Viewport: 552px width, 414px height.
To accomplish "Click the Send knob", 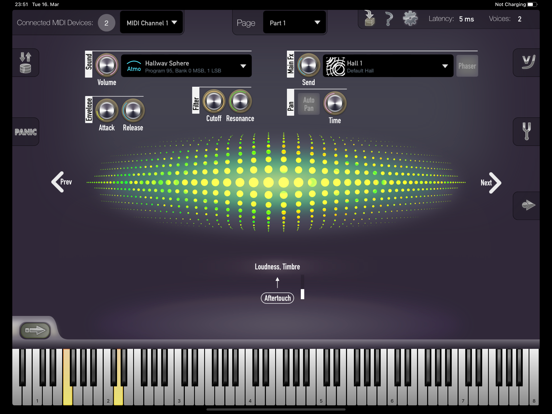I will [308, 65].
